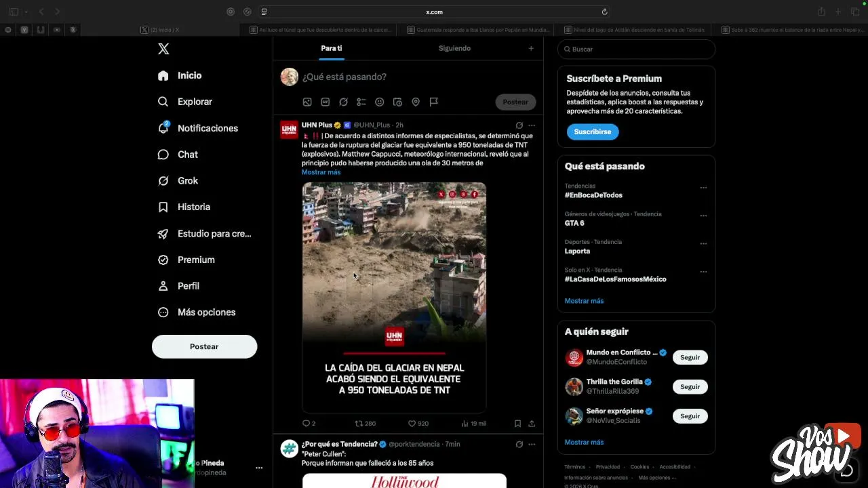Follow Señor exprópiese
Image resolution: width=868 pixels, height=488 pixels.
point(690,416)
